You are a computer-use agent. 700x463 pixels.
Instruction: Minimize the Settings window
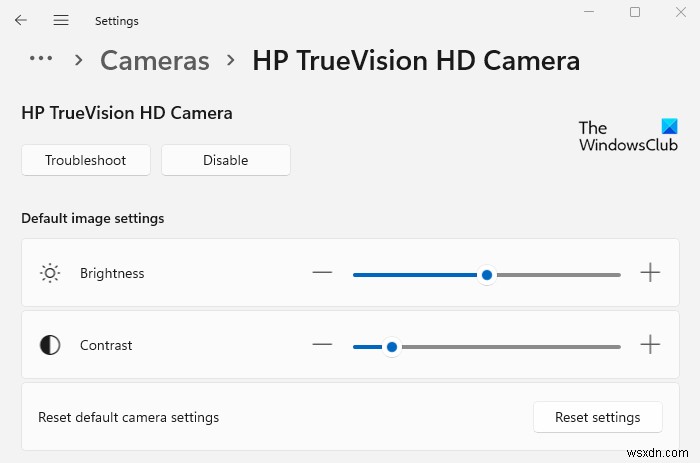(x=588, y=12)
